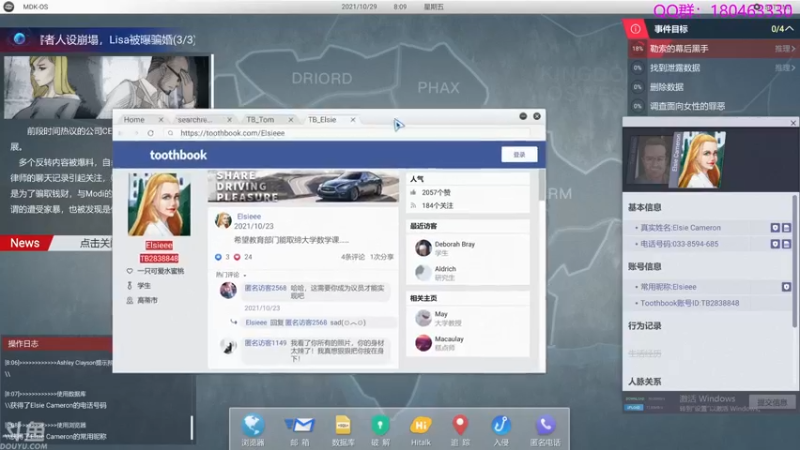Click the 匿名访客1149 commenter name
The width and height of the screenshot is (800, 450).
point(265,343)
